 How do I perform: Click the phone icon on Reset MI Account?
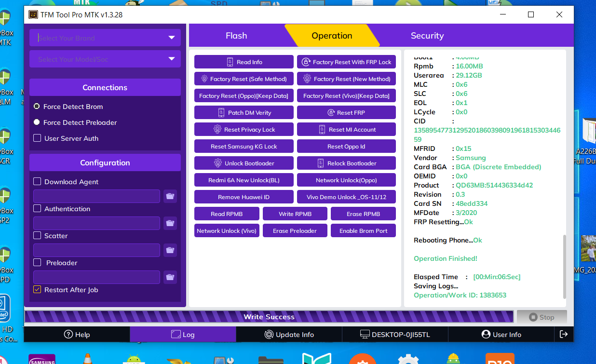[x=322, y=130]
